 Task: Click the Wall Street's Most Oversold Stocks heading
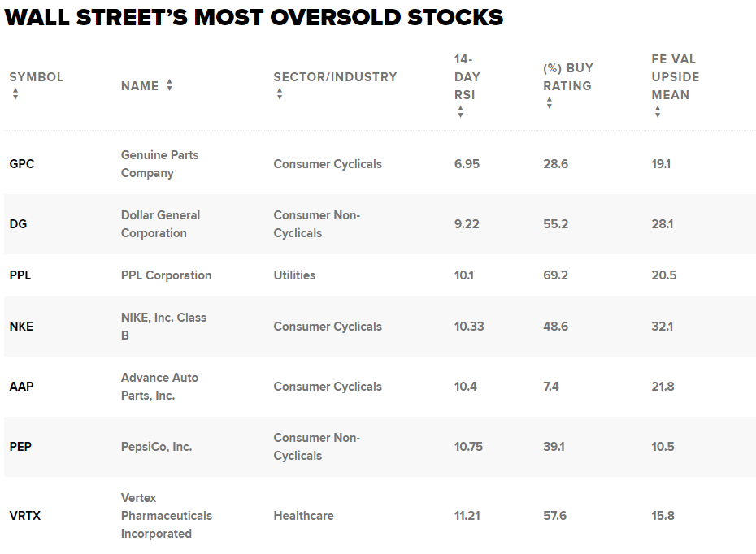[x=254, y=17]
